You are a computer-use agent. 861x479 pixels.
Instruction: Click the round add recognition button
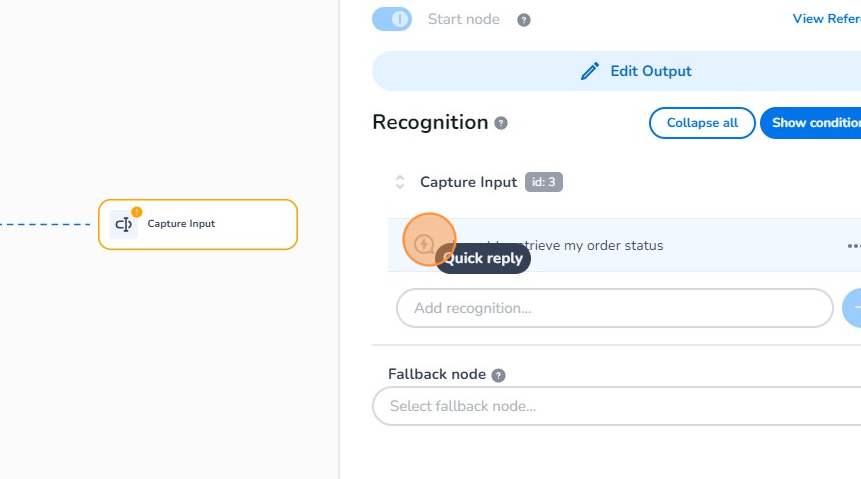854,308
